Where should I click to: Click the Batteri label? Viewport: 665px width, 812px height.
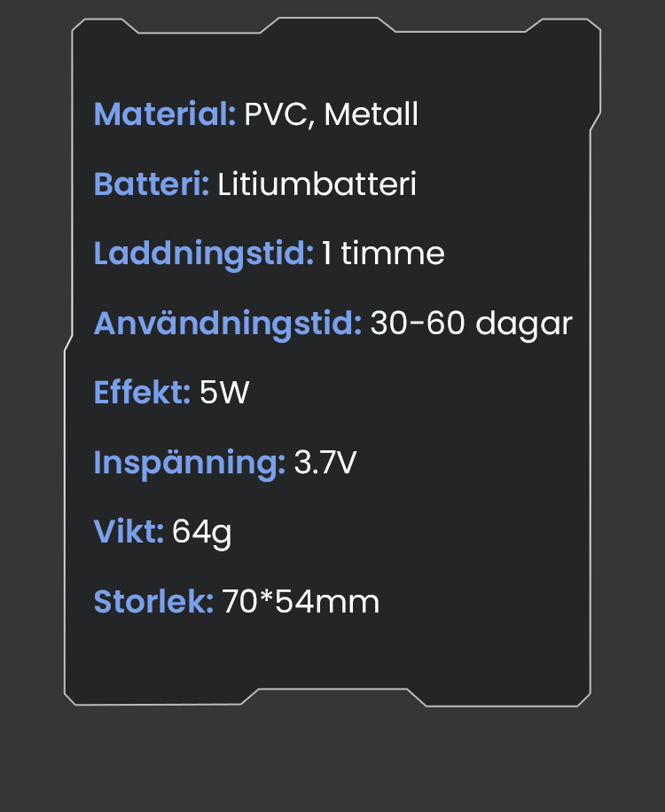click(x=151, y=184)
